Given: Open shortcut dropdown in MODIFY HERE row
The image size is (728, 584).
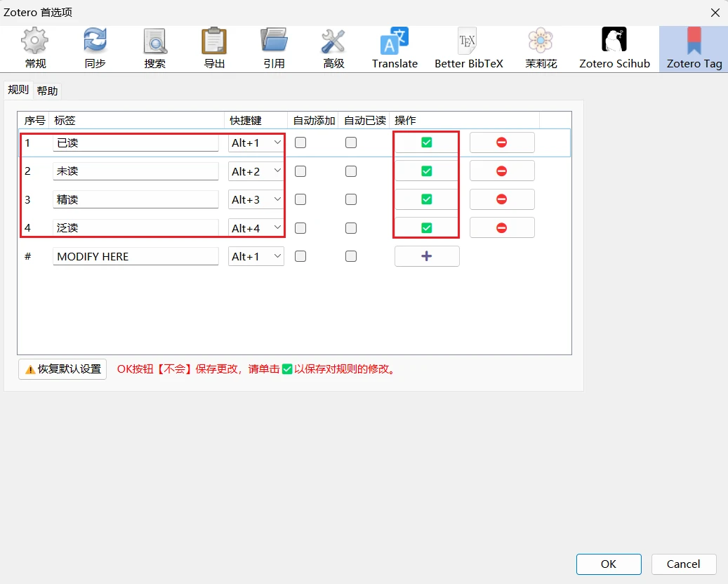Looking at the screenshot, I should pyautogui.click(x=256, y=256).
